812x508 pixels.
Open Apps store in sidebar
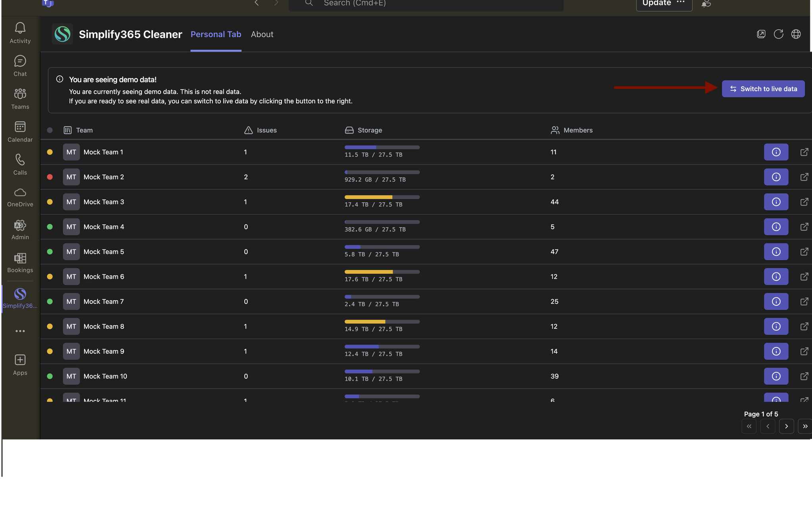point(20,365)
